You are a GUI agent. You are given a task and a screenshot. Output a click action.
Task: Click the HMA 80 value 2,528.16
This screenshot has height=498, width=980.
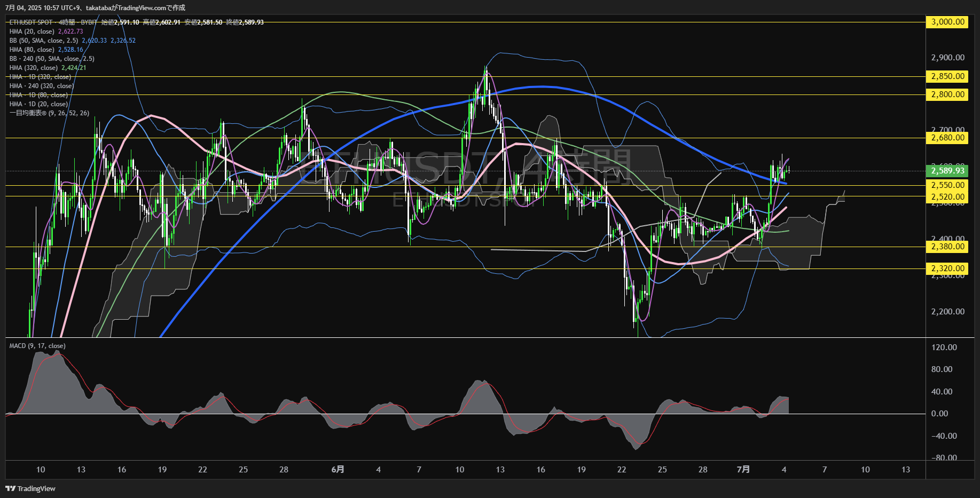click(70, 50)
